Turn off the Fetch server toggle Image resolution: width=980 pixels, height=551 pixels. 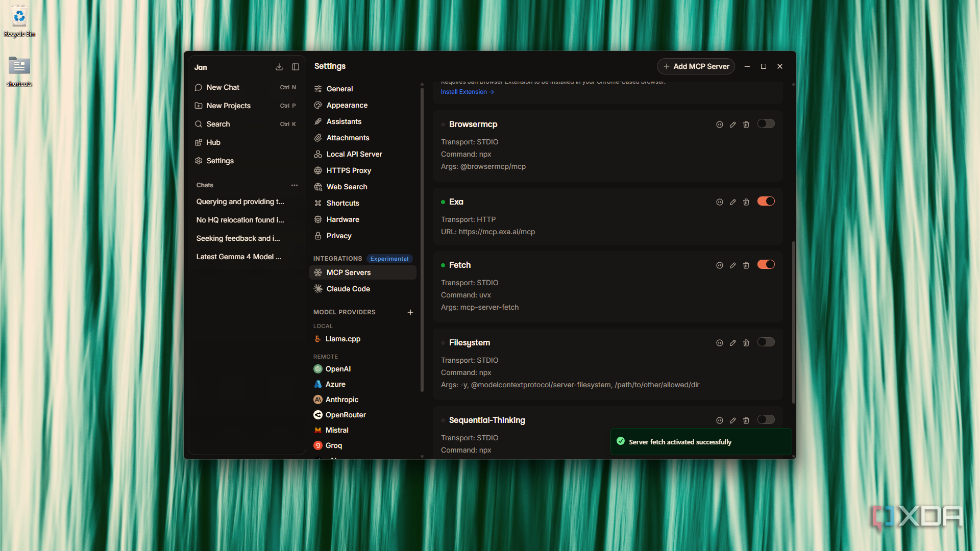(x=766, y=264)
